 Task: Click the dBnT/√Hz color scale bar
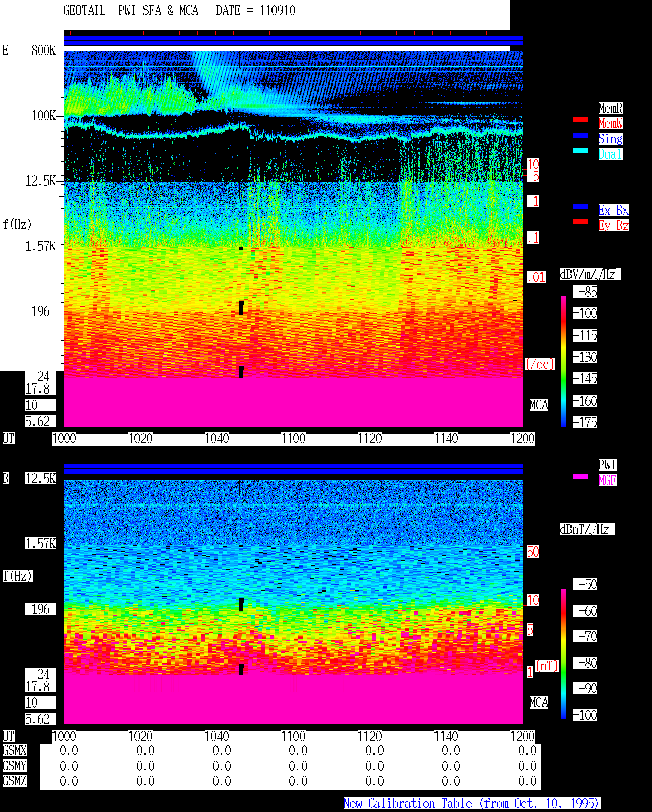click(563, 654)
